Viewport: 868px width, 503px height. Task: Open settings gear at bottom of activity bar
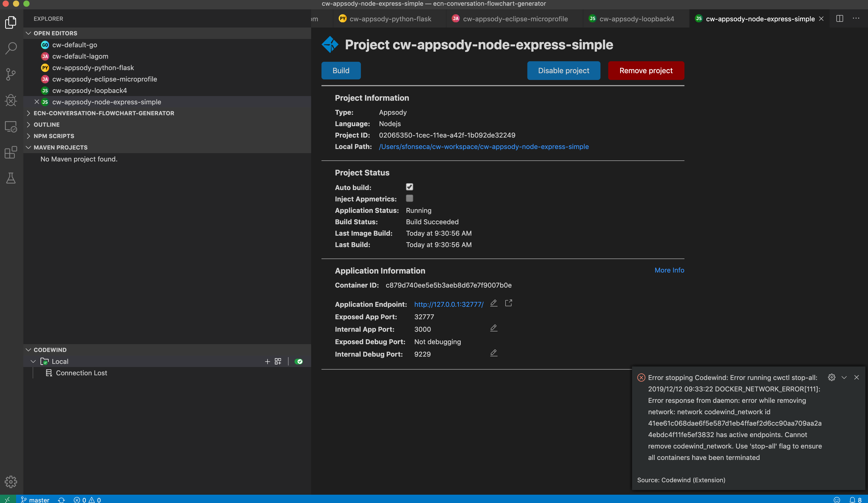(x=11, y=482)
